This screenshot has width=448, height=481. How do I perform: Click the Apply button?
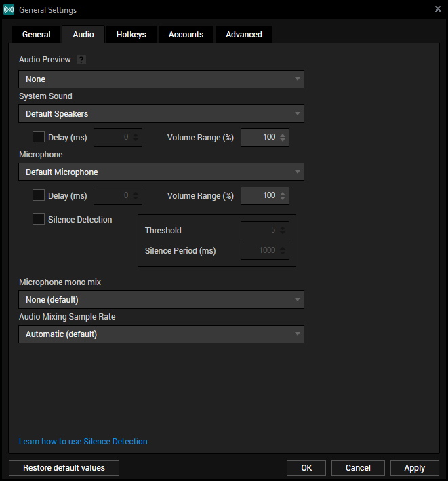pos(415,468)
